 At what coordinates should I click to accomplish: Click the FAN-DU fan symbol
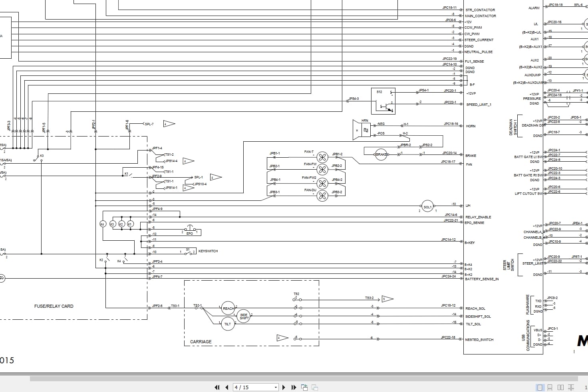pyautogui.click(x=322, y=196)
